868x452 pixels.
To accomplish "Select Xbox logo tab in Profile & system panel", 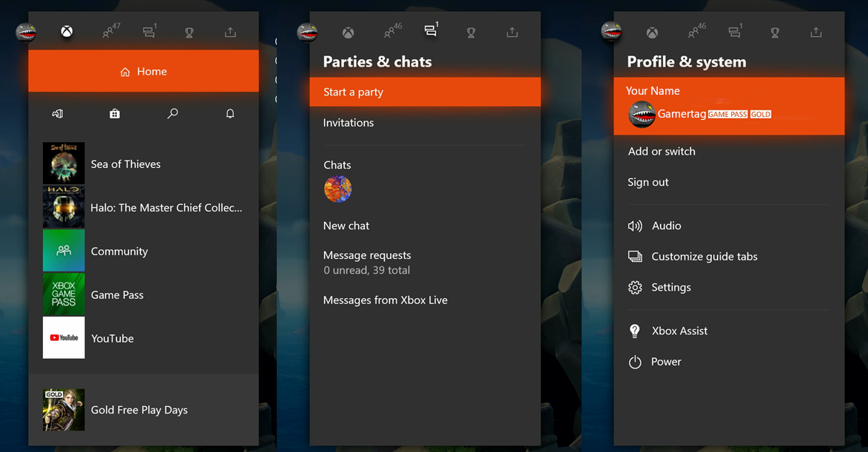I will click(652, 33).
